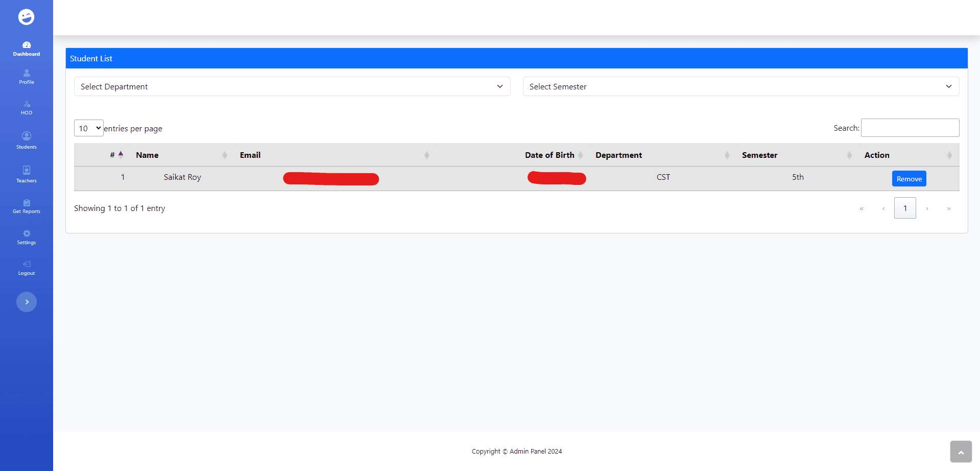Expand the sidebar with the chevron toggle
This screenshot has height=471, width=980.
click(27, 302)
